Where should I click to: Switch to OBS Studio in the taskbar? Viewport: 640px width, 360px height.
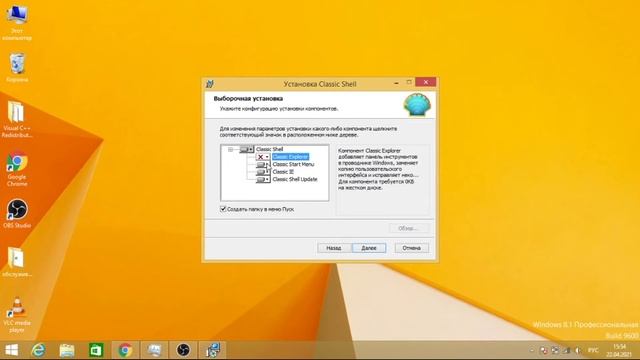pos(183,350)
